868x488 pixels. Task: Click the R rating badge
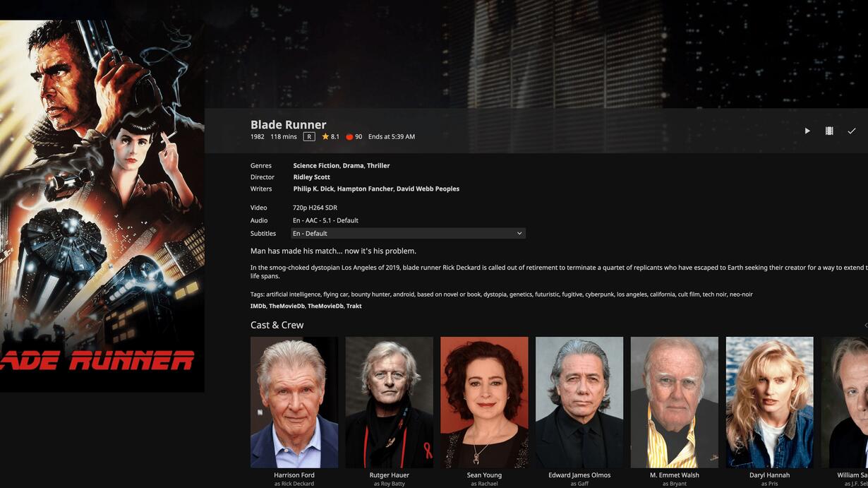pos(309,136)
